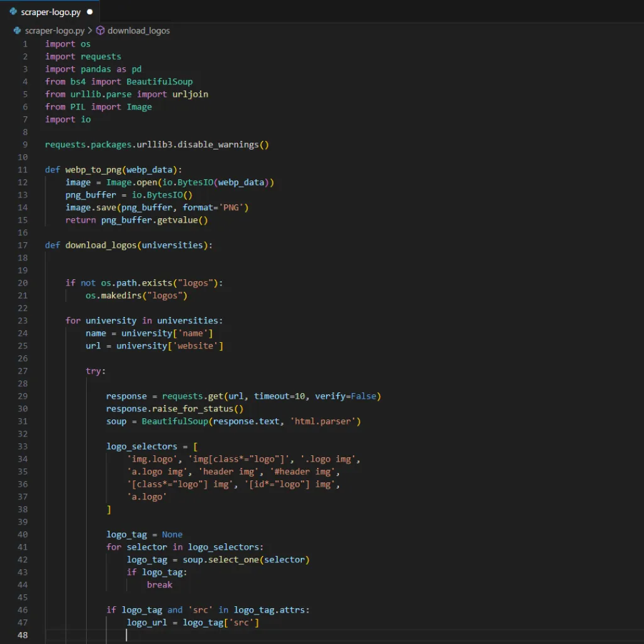Click the 'universities' parameter on line 17

click(172, 245)
